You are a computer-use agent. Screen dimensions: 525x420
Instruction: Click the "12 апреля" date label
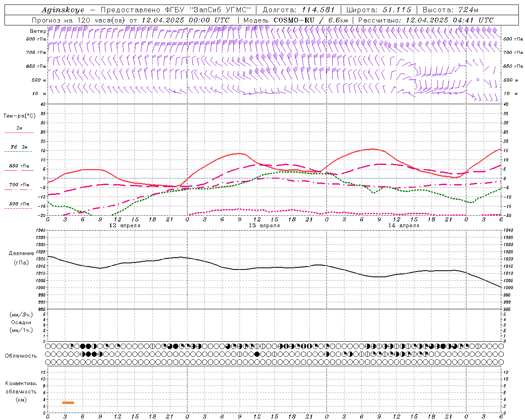125,226
